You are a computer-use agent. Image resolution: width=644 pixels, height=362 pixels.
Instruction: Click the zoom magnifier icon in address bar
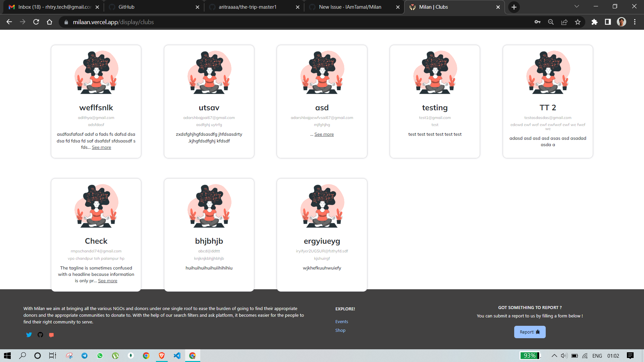551,22
